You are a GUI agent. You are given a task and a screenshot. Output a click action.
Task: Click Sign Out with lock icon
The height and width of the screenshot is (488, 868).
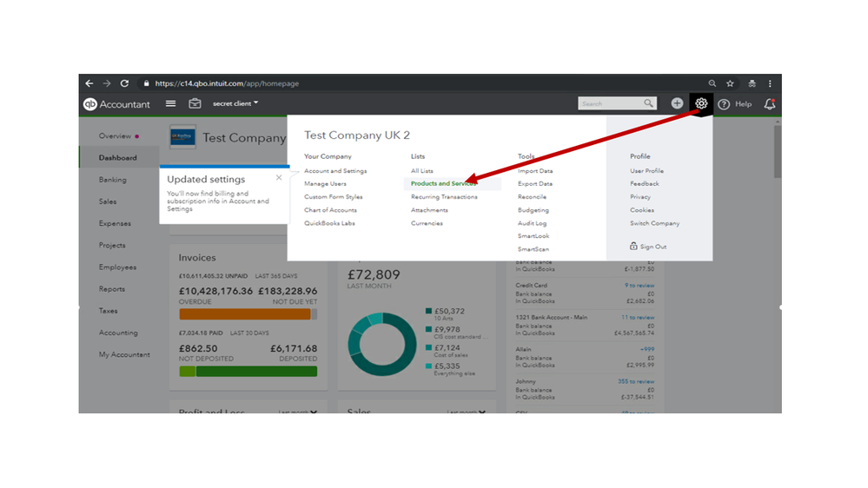pos(648,247)
